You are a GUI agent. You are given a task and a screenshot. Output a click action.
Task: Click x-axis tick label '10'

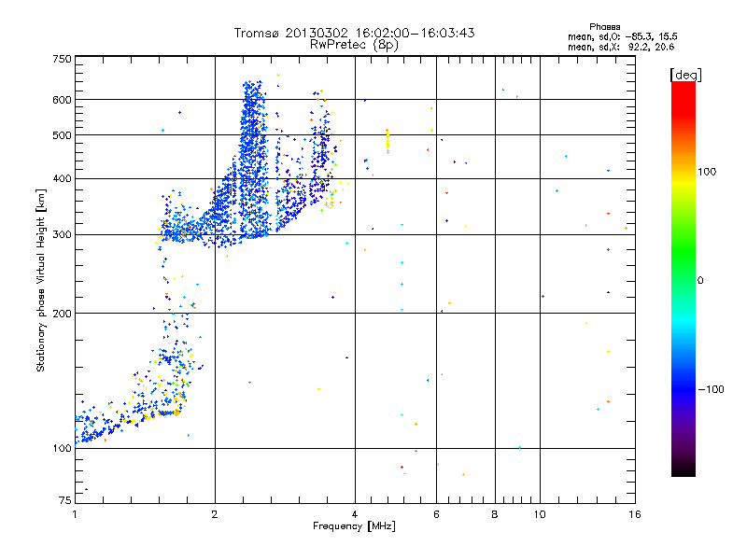(x=540, y=514)
